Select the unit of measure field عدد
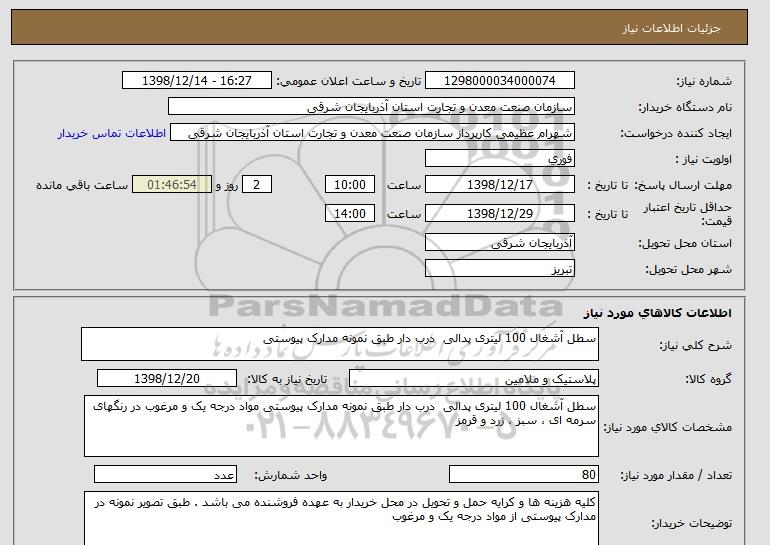 165,475
